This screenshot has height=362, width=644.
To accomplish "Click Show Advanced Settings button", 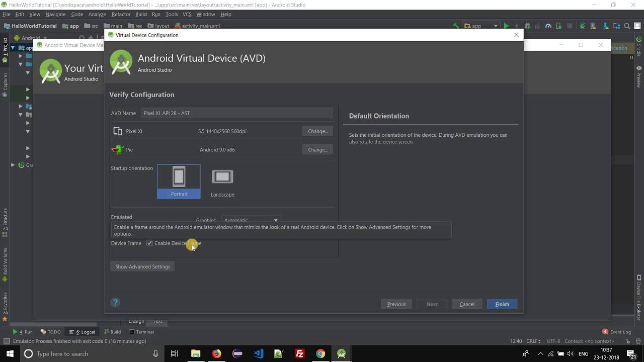I will click(x=142, y=266).
